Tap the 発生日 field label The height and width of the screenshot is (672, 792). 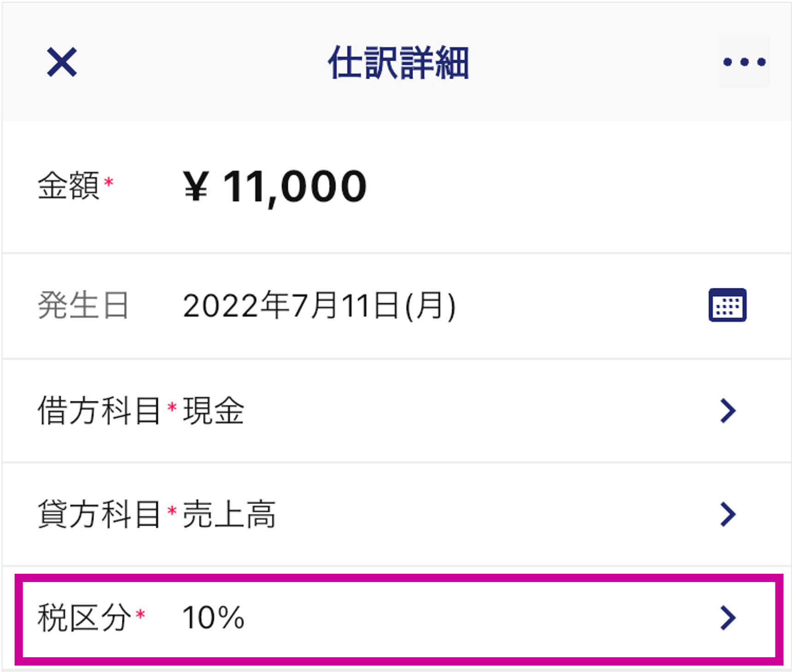(x=83, y=305)
